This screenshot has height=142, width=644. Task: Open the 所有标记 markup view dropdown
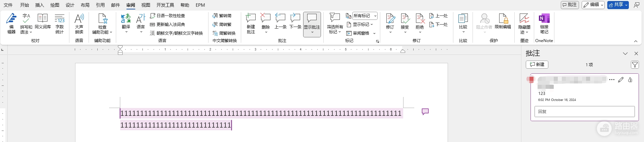tap(365, 15)
